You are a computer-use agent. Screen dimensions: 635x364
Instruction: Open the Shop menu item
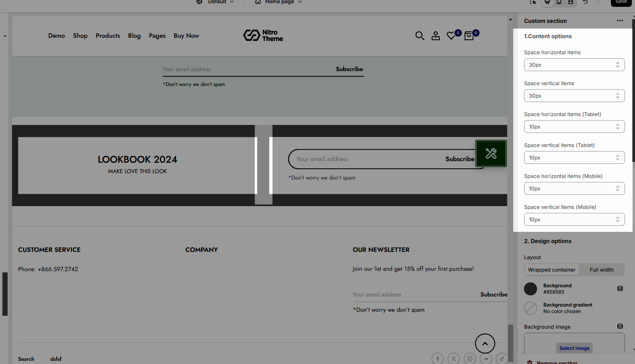pos(80,36)
